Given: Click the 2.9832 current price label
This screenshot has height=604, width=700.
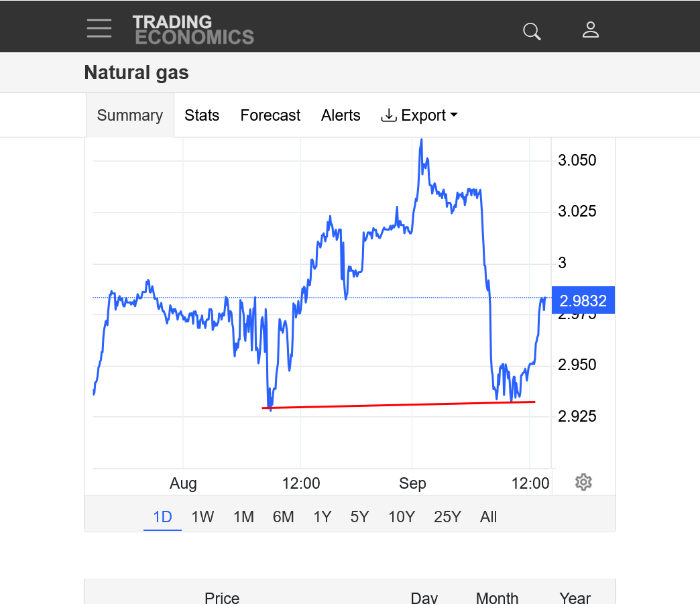Looking at the screenshot, I should pyautogui.click(x=583, y=300).
